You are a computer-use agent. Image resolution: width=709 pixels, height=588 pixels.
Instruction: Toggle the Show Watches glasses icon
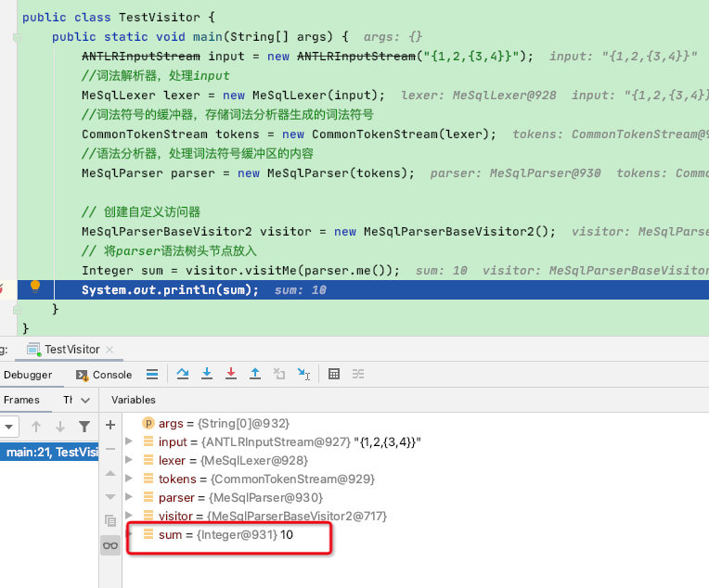pyautogui.click(x=110, y=545)
